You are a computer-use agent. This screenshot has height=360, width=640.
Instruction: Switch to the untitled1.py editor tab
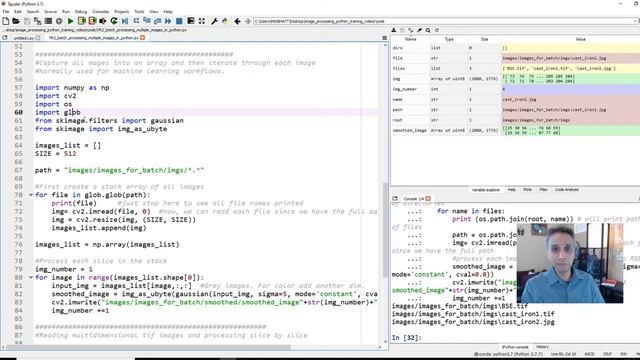(24, 38)
